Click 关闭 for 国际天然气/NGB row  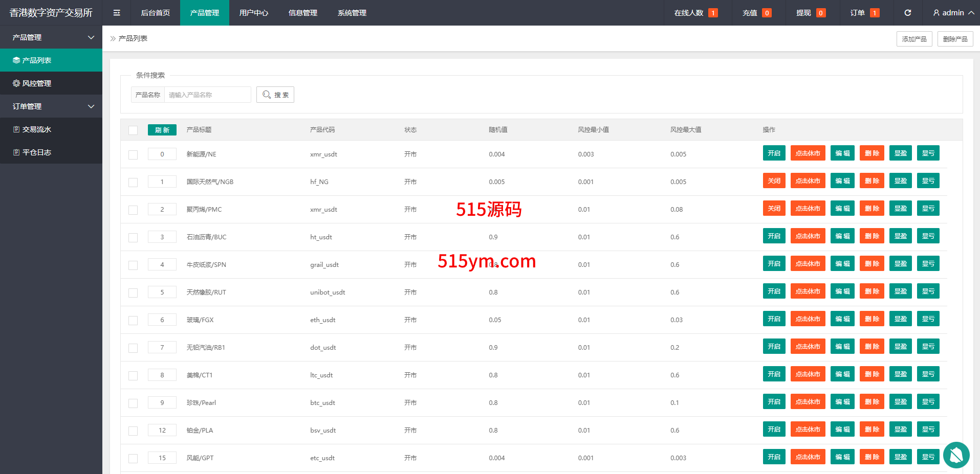[x=774, y=181]
